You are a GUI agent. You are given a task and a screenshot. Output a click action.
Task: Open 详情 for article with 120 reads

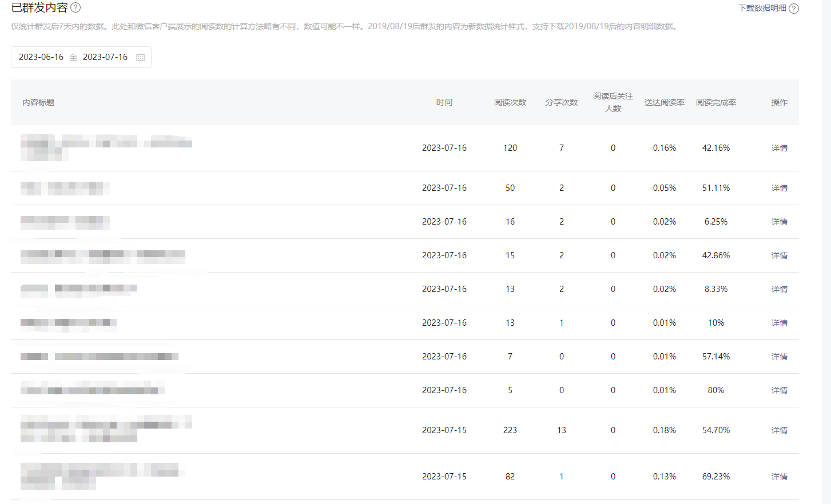(779, 148)
